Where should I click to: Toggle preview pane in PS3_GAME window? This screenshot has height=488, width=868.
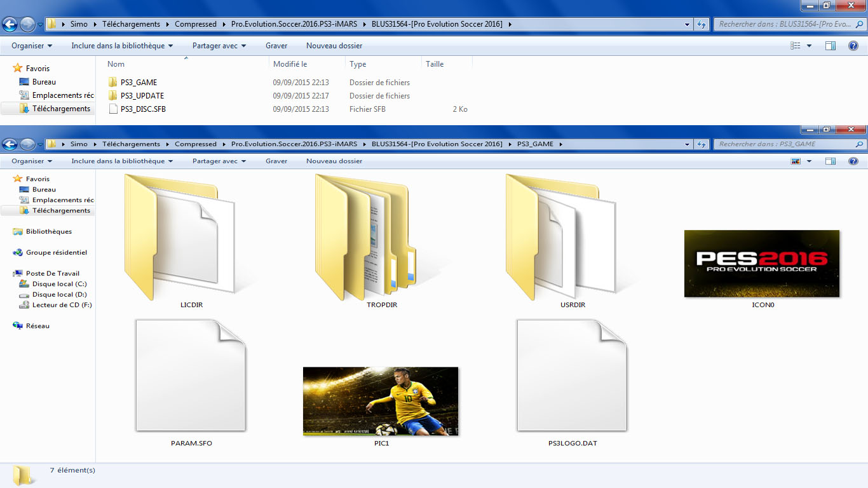[831, 161]
